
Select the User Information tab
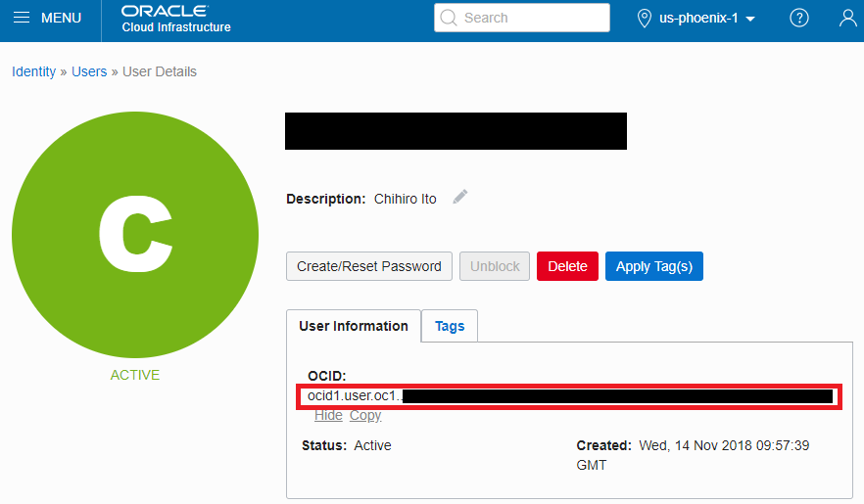coord(354,326)
